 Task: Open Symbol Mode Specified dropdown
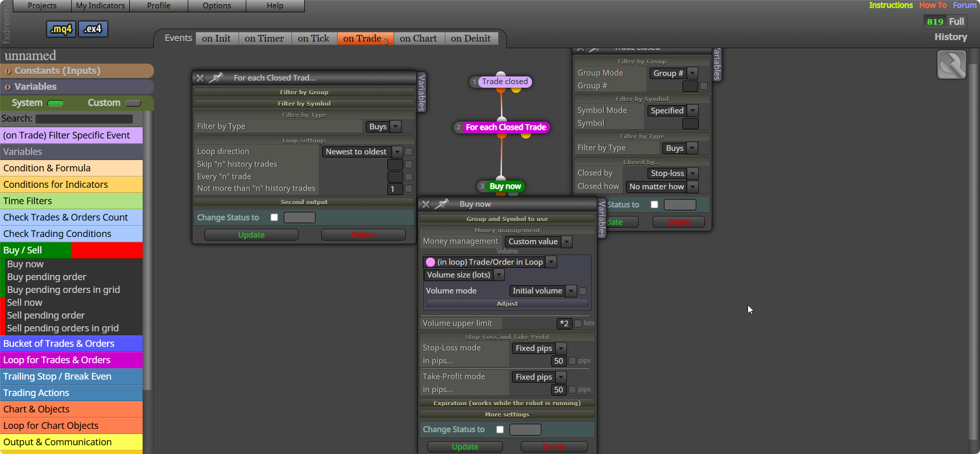pos(672,111)
